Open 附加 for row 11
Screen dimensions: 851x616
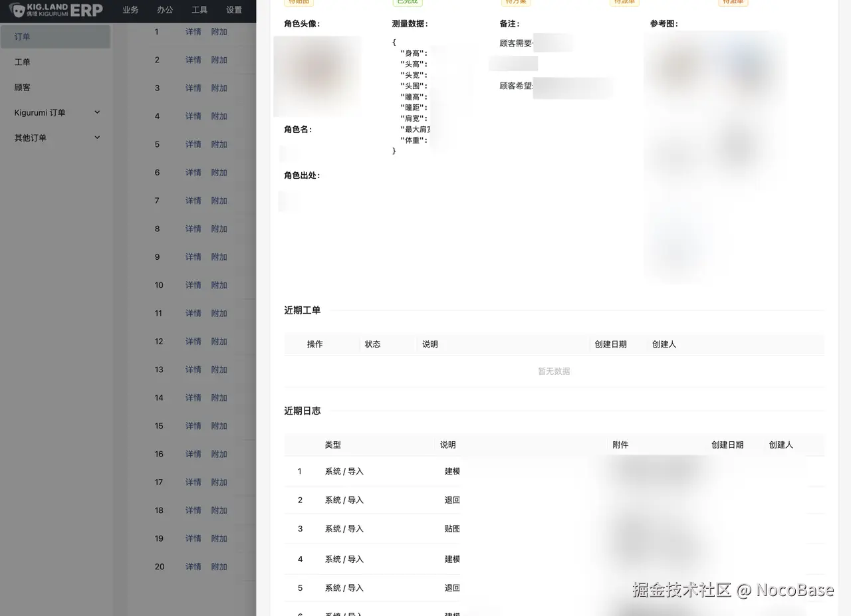(219, 313)
